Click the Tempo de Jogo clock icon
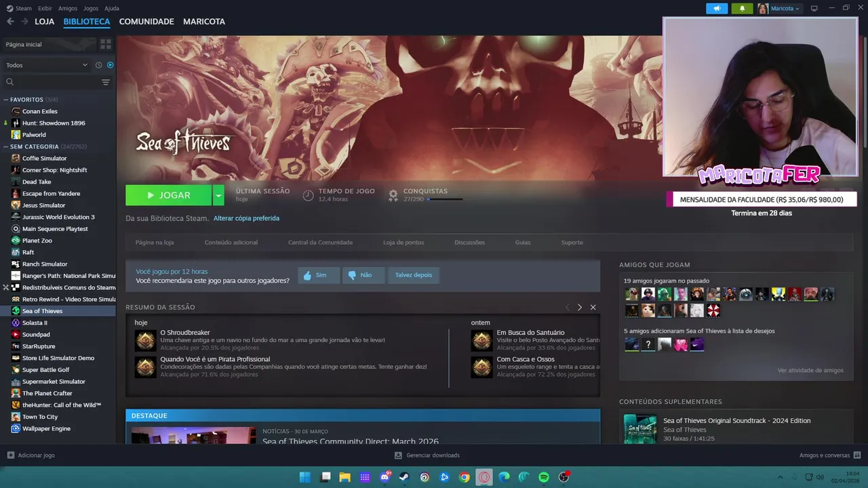 (x=308, y=195)
